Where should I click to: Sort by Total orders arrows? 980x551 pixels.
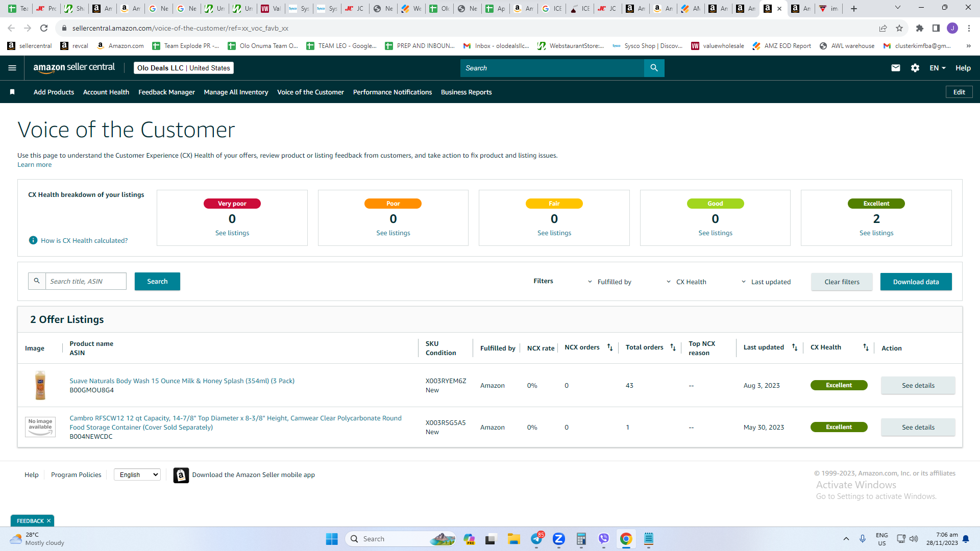click(x=673, y=347)
